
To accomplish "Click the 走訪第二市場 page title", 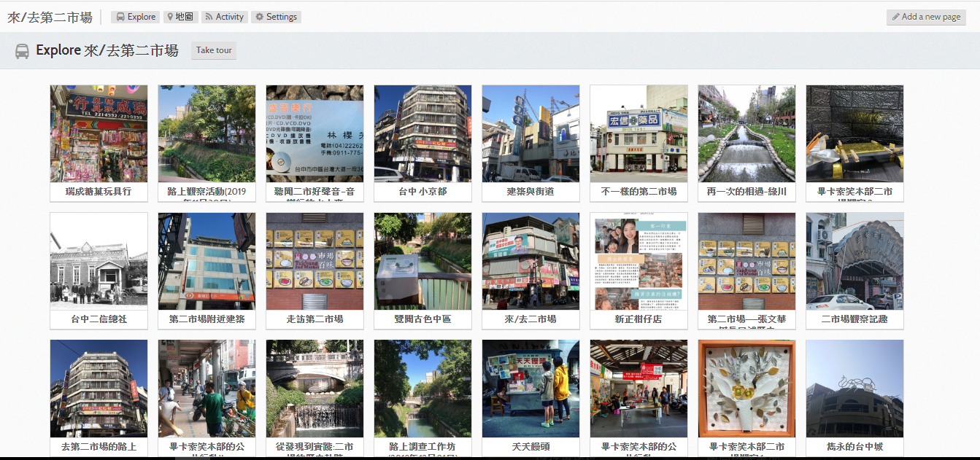I will click(x=315, y=319).
